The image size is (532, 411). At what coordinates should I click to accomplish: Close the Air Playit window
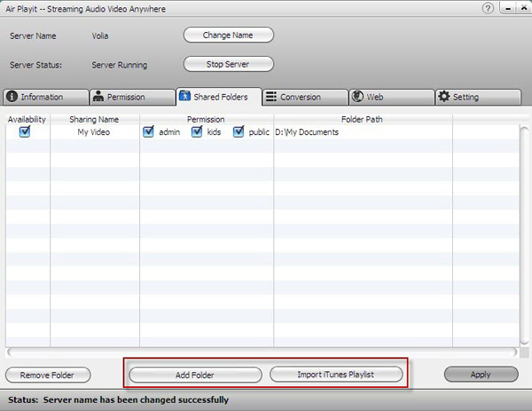tap(524, 8)
